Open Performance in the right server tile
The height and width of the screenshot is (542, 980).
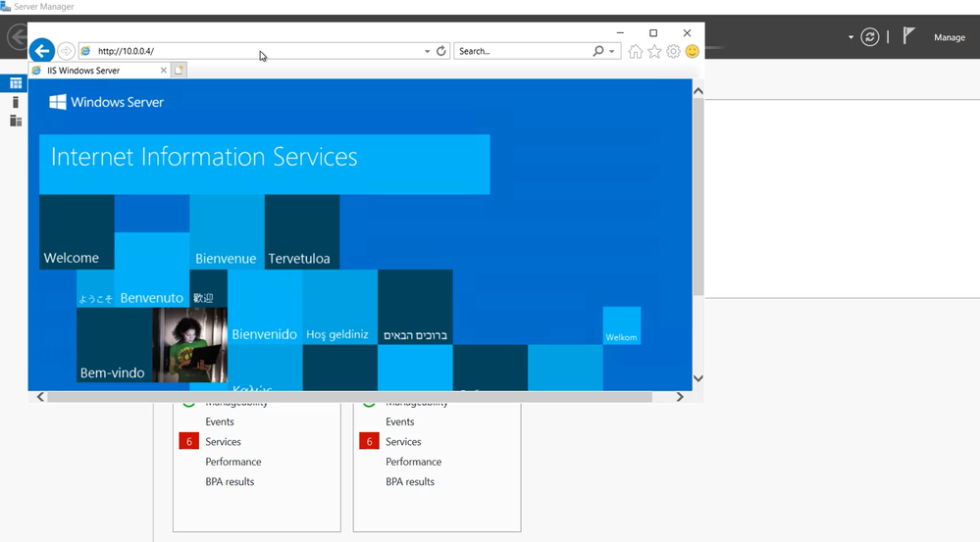[413, 462]
